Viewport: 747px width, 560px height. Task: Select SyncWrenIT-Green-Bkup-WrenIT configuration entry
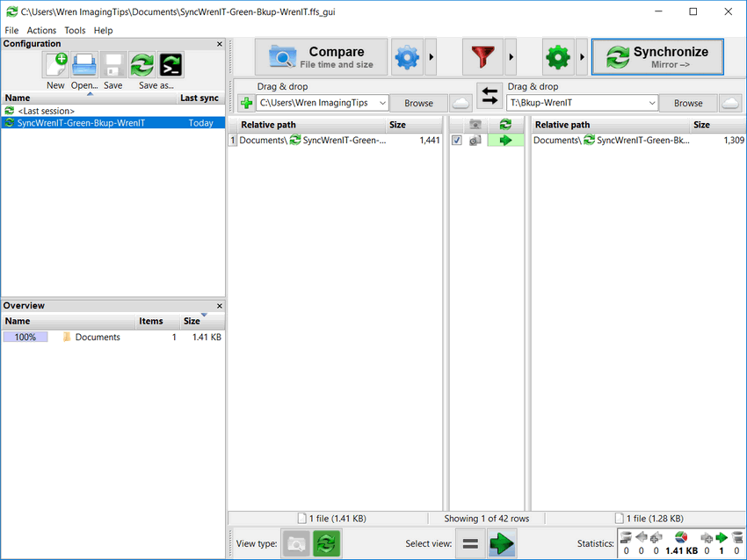point(81,123)
